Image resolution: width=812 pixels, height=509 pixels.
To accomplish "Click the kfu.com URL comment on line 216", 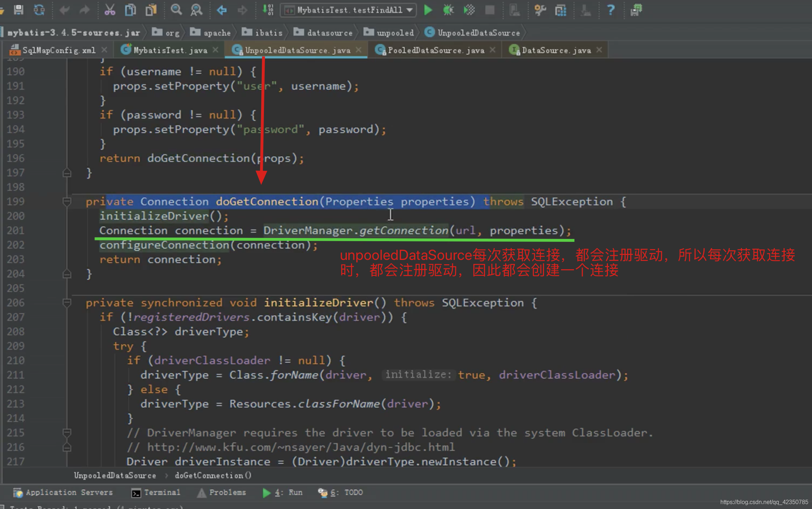I will point(301,447).
